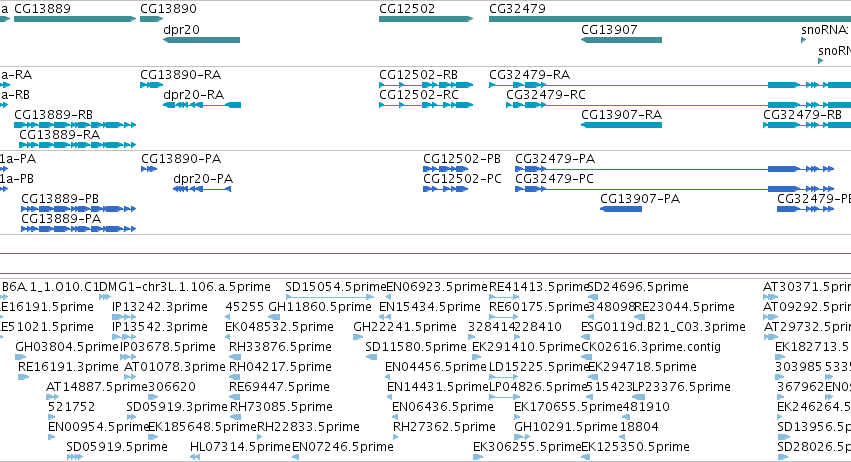Click the blue CDS bar under CG13907-PA
Viewport: 851px width, 462px height.
(621, 209)
